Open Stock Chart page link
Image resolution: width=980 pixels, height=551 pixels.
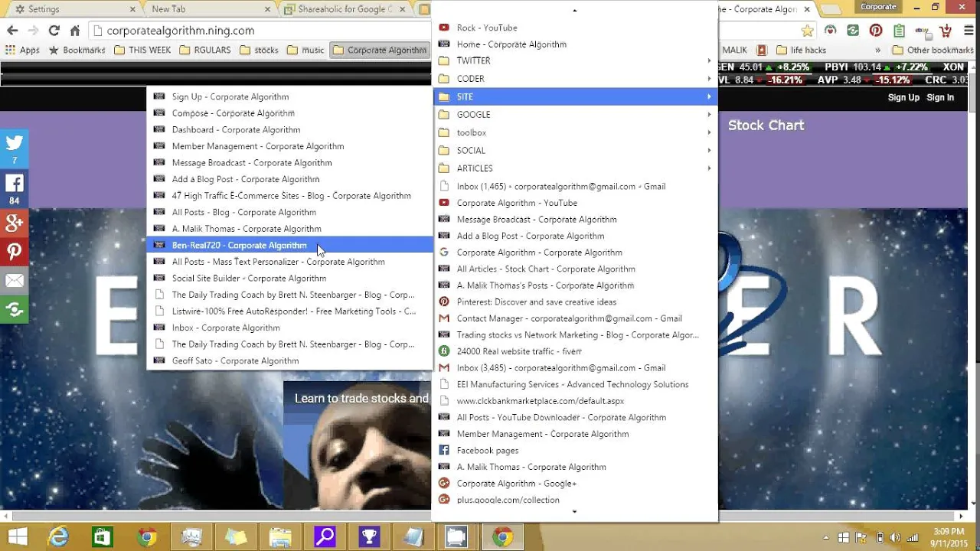(x=766, y=126)
